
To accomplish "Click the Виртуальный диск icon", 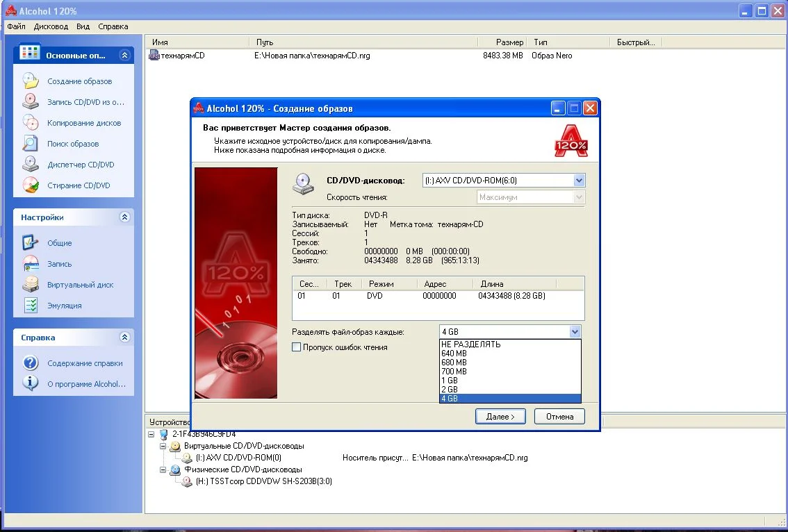I will [31, 284].
